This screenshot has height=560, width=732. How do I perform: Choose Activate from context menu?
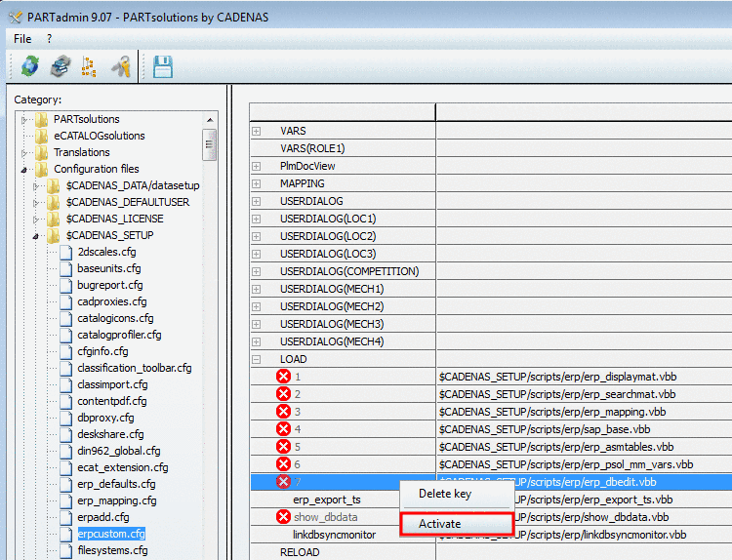click(x=457, y=524)
